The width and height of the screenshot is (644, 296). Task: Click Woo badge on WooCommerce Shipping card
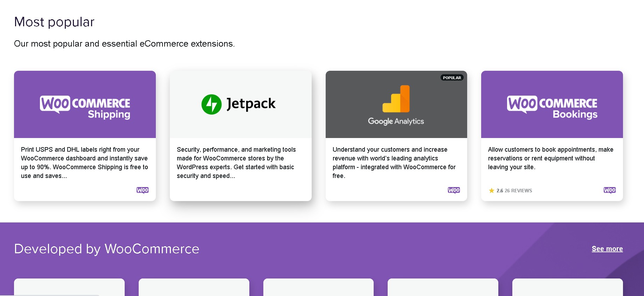pos(143,190)
